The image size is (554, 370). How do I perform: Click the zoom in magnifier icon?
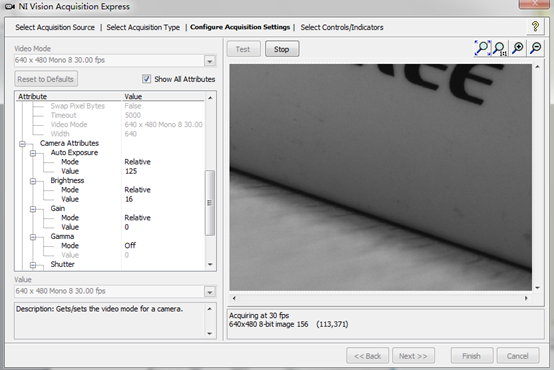[x=518, y=48]
